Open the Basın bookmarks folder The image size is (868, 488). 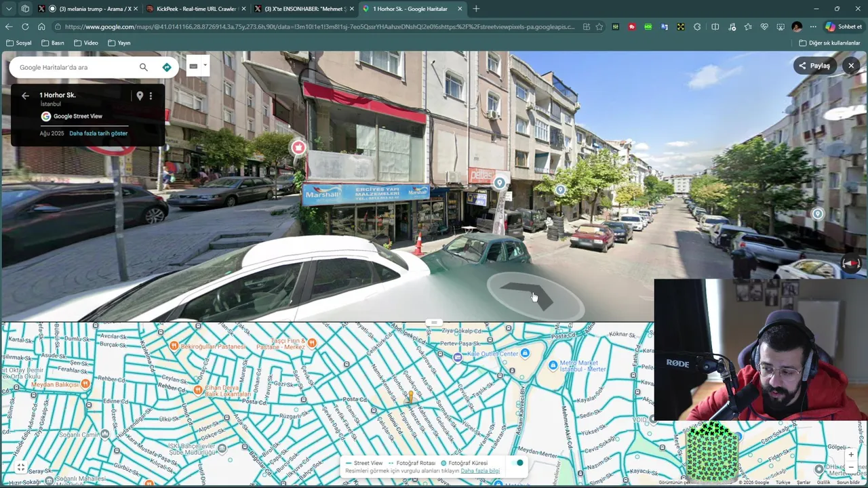click(x=53, y=43)
